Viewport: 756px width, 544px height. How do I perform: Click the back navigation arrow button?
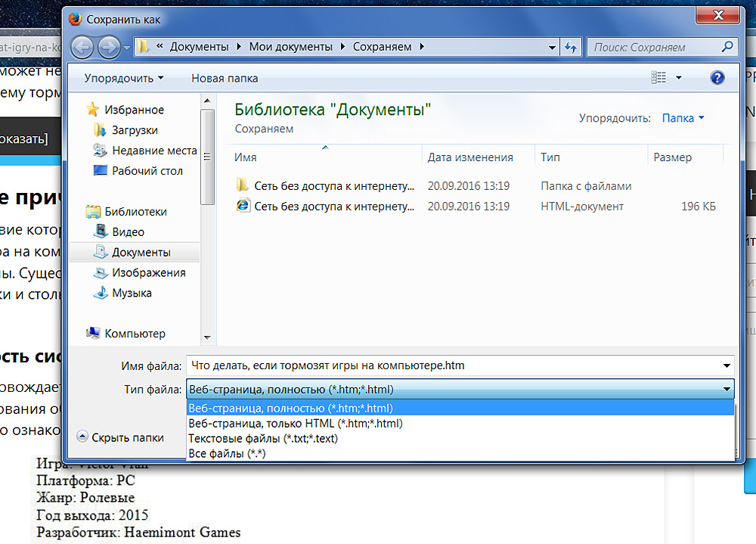coord(83,47)
